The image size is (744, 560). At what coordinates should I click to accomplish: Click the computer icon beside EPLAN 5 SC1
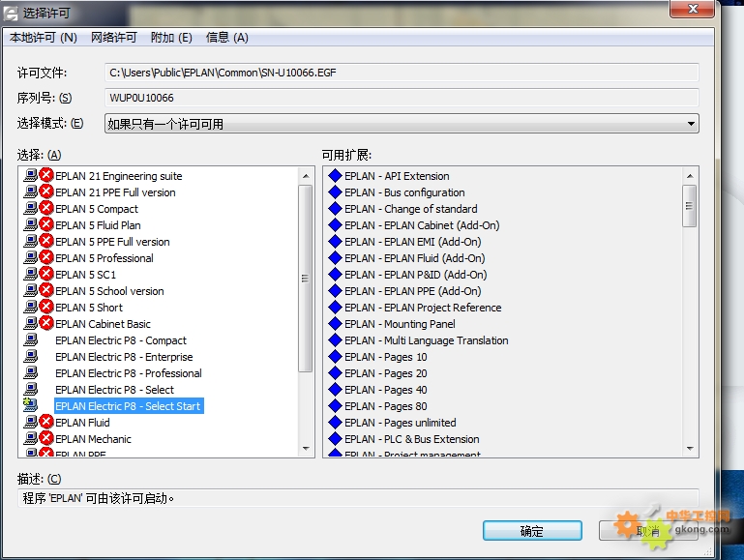(x=31, y=274)
